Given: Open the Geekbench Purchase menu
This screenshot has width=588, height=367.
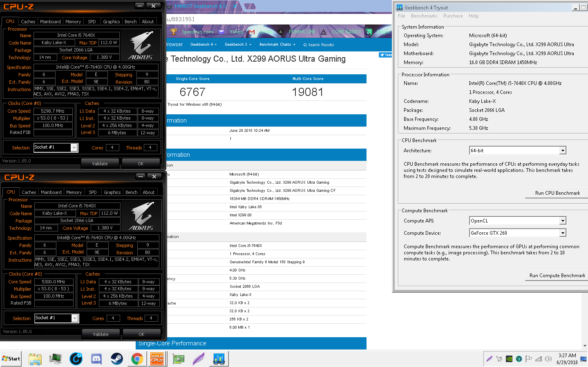Looking at the screenshot, I should tap(453, 16).
